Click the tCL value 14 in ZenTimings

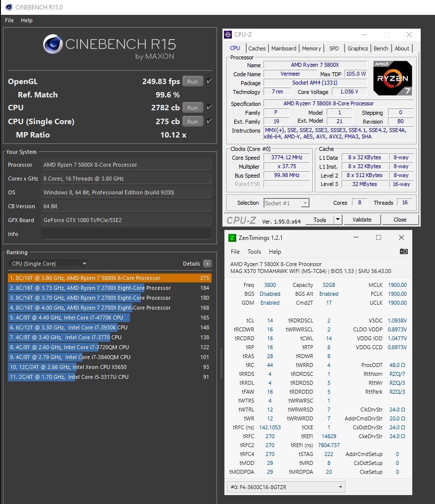(x=270, y=321)
